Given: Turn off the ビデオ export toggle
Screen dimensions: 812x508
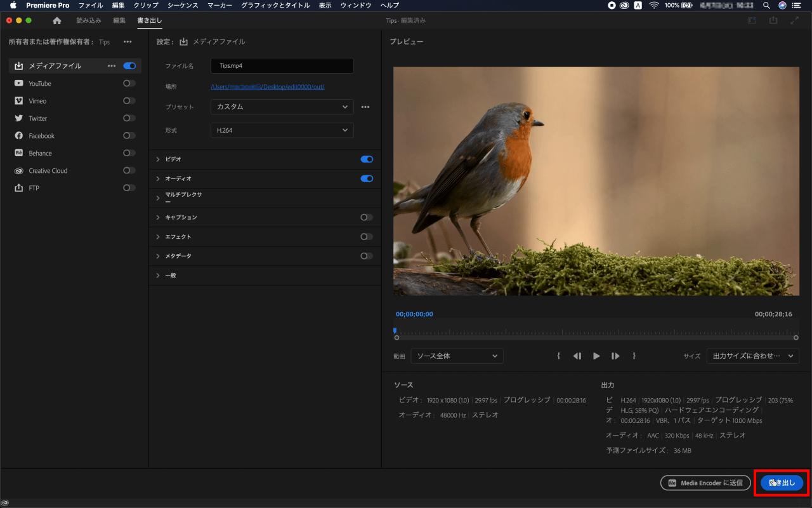Looking at the screenshot, I should 367,159.
